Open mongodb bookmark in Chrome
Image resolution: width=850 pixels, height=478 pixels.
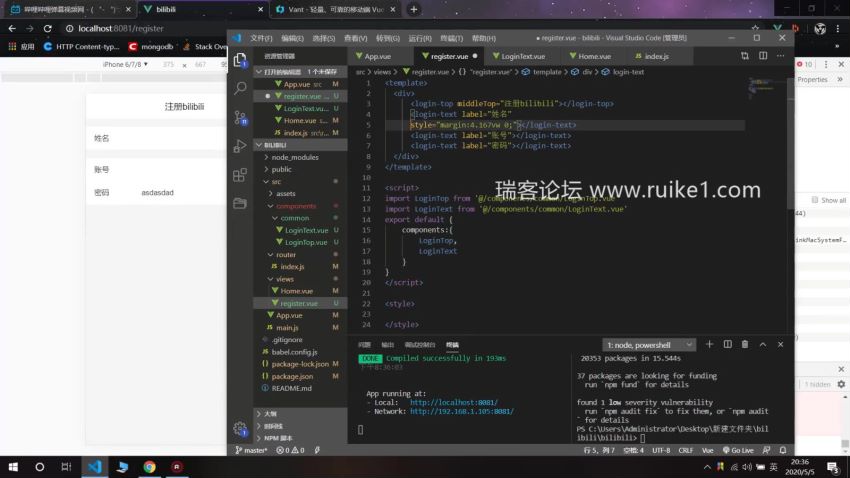[151, 47]
